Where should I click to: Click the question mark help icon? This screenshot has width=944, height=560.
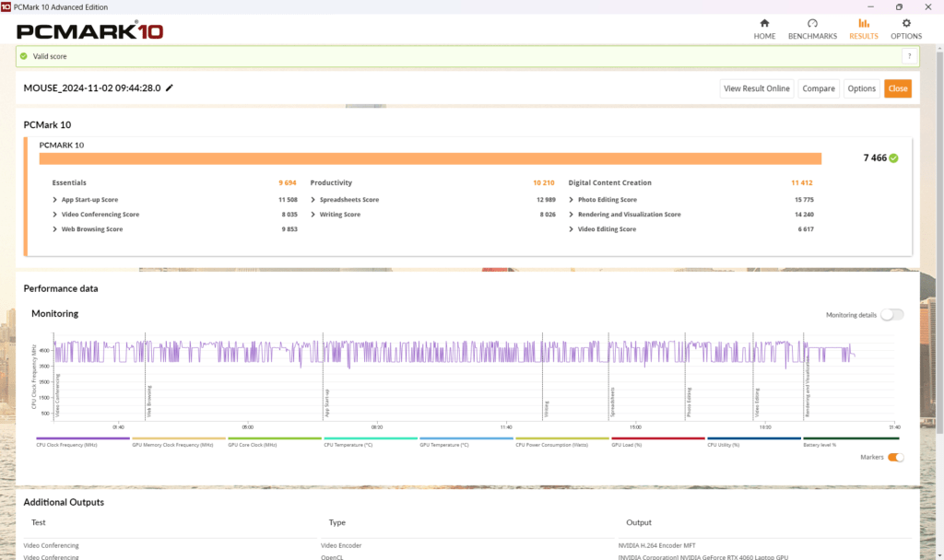[909, 56]
